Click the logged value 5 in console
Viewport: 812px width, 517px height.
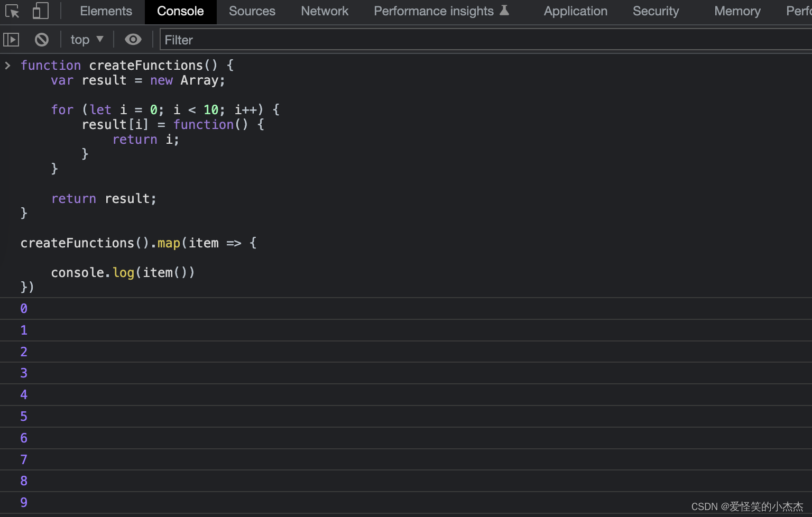point(24,416)
